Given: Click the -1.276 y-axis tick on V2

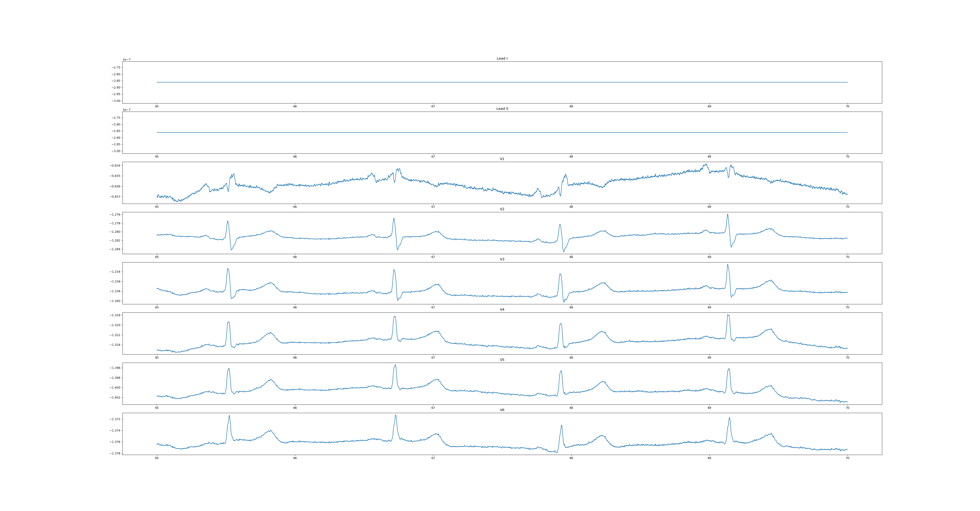Looking at the screenshot, I should [115, 215].
